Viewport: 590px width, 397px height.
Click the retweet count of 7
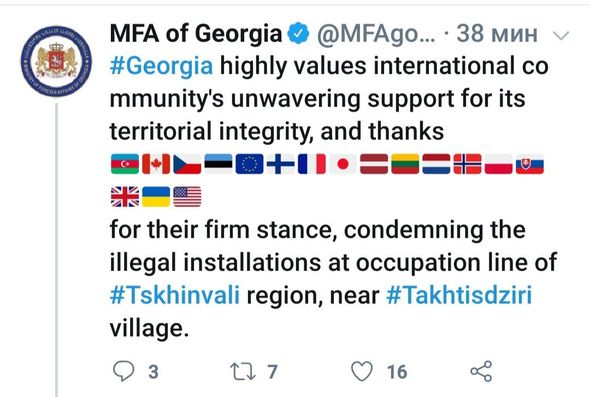273,372
